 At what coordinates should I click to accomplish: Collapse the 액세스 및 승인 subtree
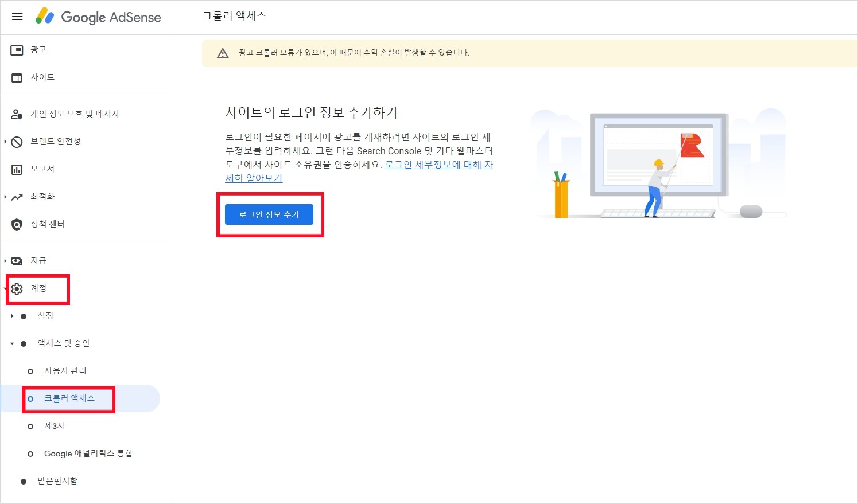[11, 343]
